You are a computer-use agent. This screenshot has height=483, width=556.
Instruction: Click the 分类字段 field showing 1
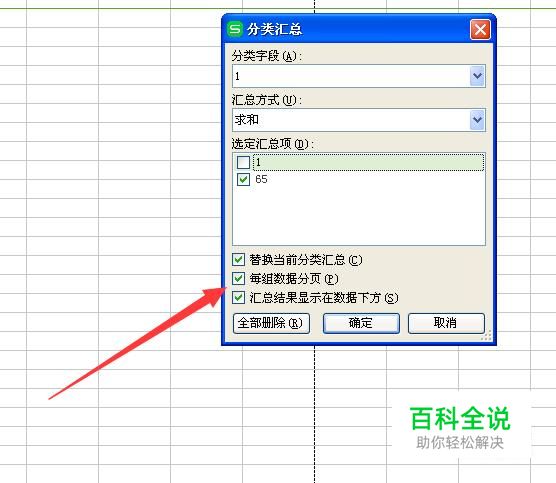click(358, 76)
